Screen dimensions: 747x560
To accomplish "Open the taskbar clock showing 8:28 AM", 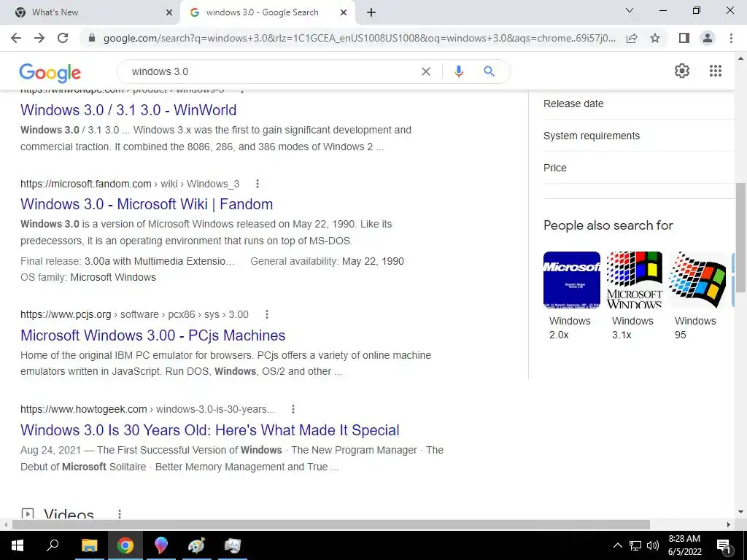I will 684,545.
